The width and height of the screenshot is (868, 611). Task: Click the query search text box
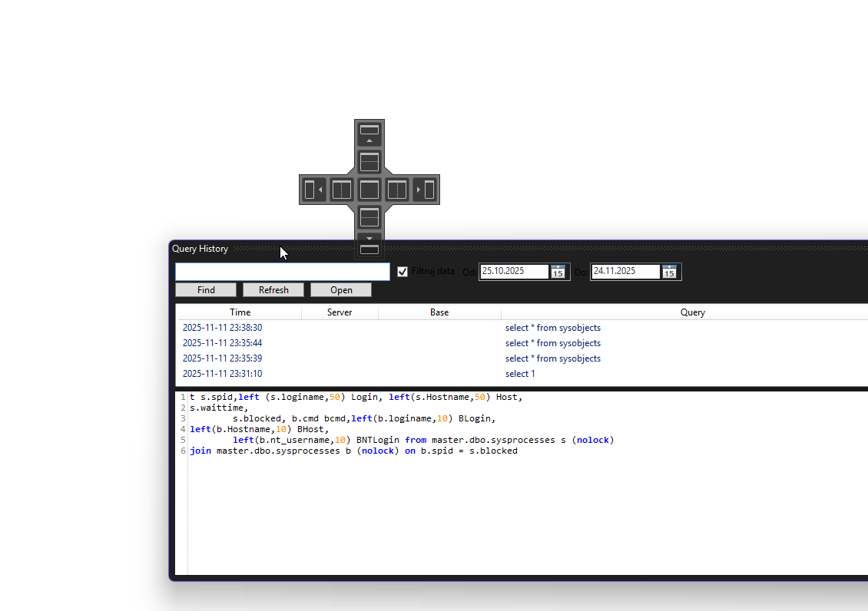click(x=282, y=272)
